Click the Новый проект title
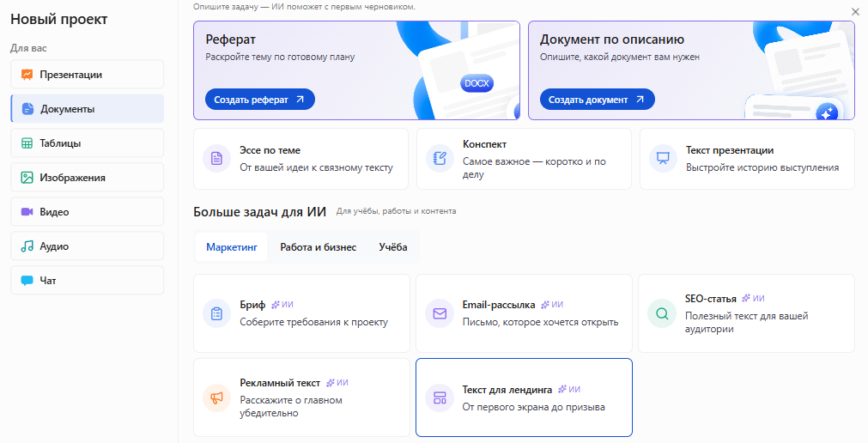Image resolution: width=868 pixels, height=443 pixels. pyautogui.click(x=58, y=20)
